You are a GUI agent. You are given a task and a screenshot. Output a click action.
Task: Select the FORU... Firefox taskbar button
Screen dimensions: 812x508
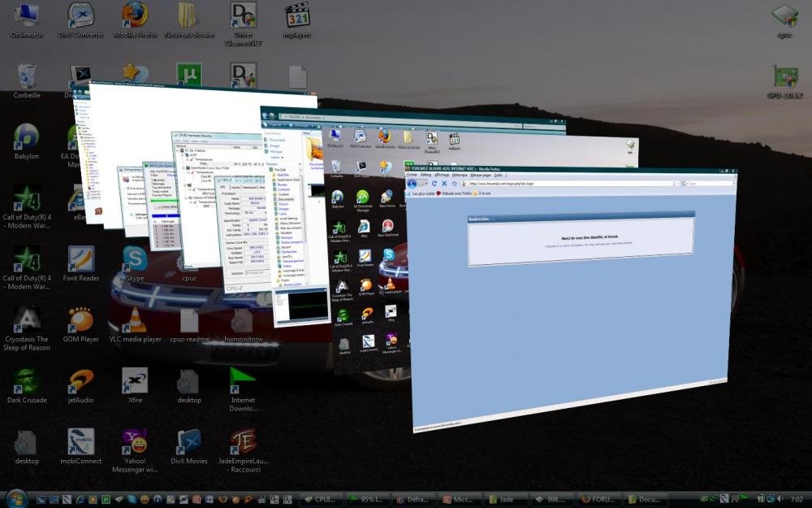599,499
